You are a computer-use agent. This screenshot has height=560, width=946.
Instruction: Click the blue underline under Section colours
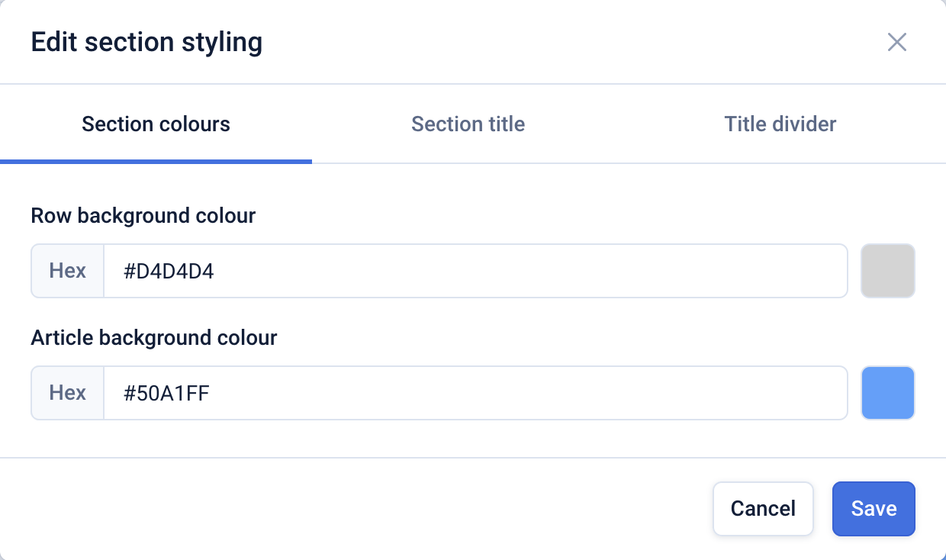click(x=156, y=161)
